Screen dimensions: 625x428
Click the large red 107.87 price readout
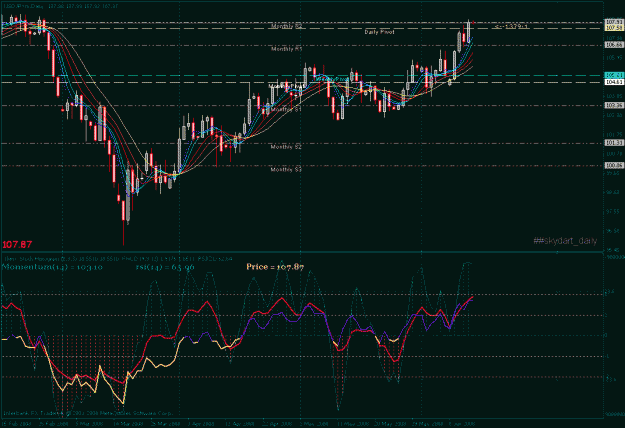click(x=17, y=244)
